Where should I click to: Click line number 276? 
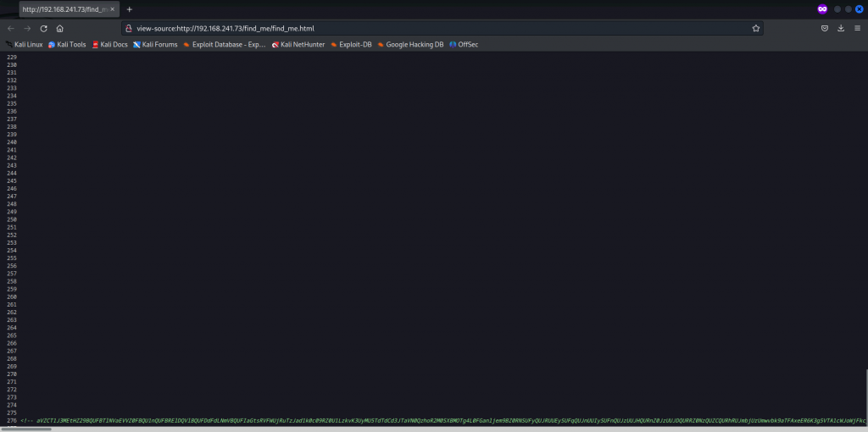[x=12, y=420]
